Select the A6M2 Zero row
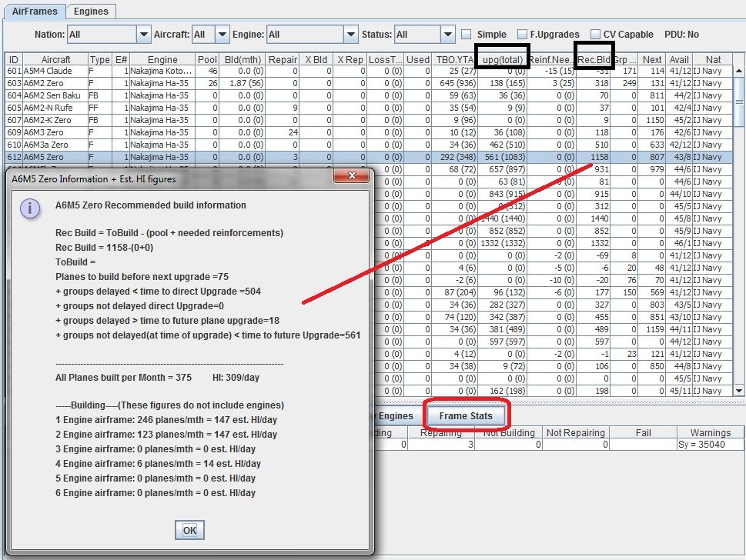Image resolution: width=746 pixels, height=560 pixels. click(369, 83)
